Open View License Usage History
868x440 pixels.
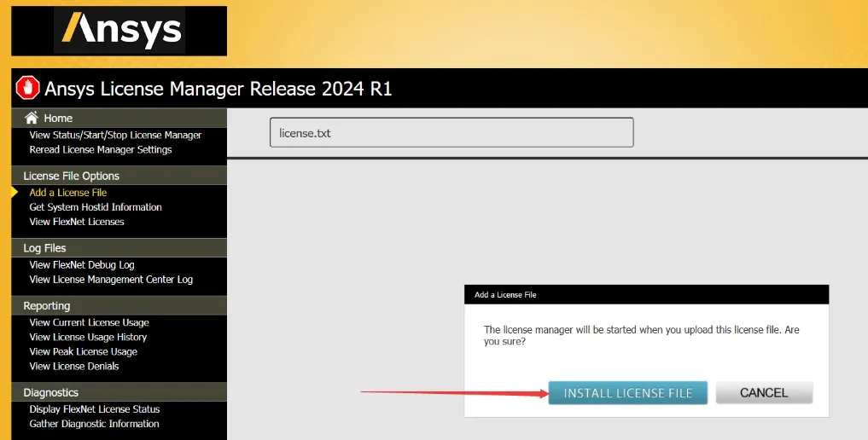point(88,337)
